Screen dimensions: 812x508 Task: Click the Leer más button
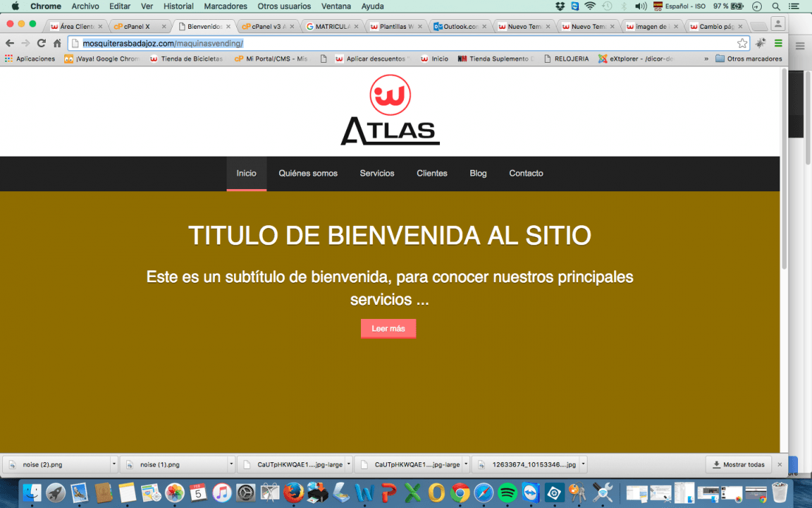point(388,329)
